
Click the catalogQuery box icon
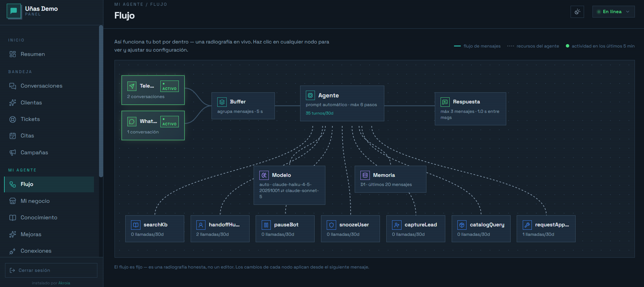coord(462,225)
